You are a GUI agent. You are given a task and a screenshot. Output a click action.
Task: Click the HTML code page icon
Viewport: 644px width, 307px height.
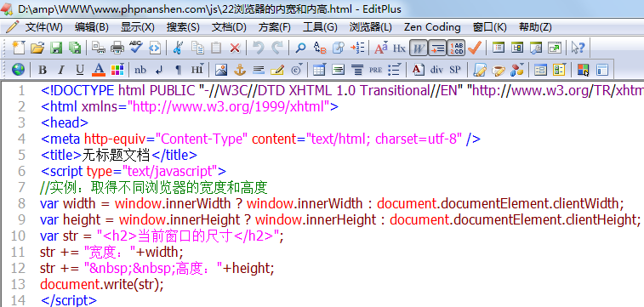tap(155, 48)
